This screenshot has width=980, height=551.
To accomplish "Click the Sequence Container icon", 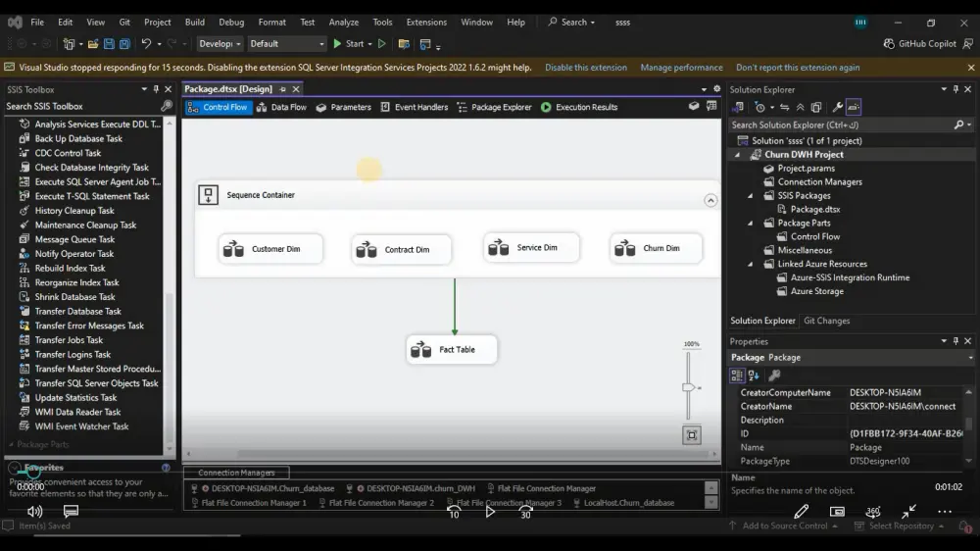I will pyautogui.click(x=208, y=194).
